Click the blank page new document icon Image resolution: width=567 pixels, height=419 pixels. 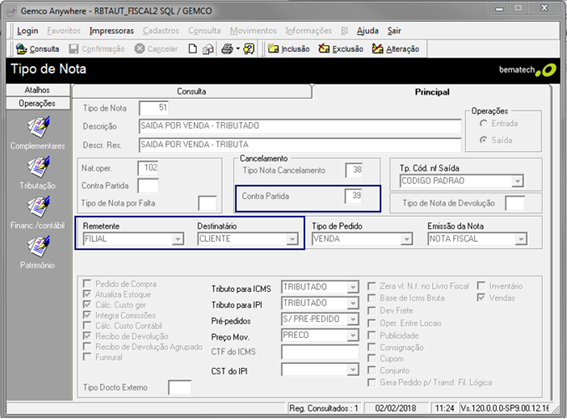(193, 49)
